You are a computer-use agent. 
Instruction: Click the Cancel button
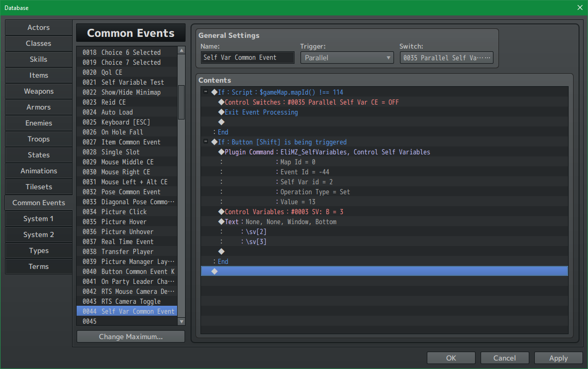(x=504, y=358)
